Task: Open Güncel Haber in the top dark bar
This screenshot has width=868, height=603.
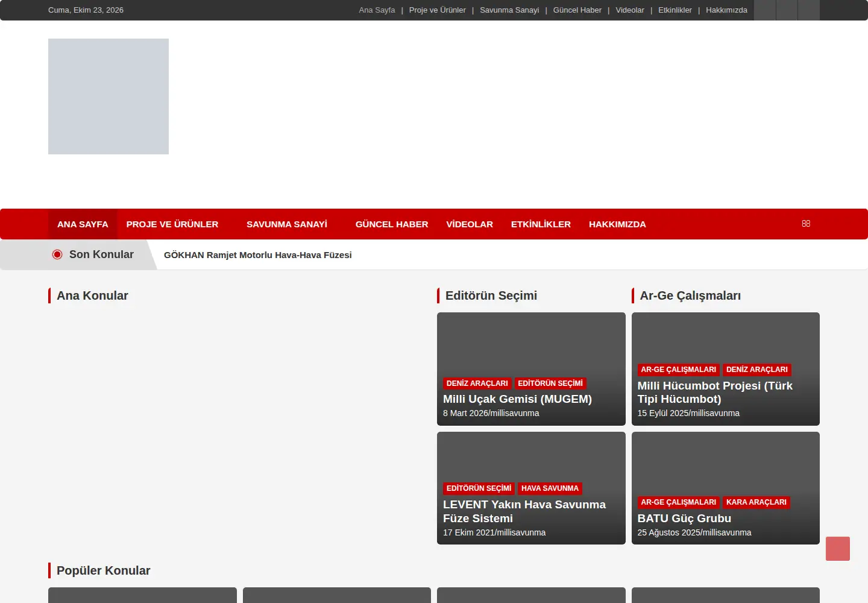Action: [577, 10]
